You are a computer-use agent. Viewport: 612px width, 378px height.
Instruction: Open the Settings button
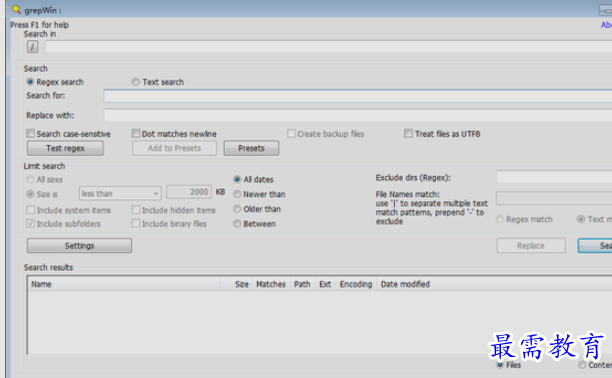pyautogui.click(x=79, y=246)
